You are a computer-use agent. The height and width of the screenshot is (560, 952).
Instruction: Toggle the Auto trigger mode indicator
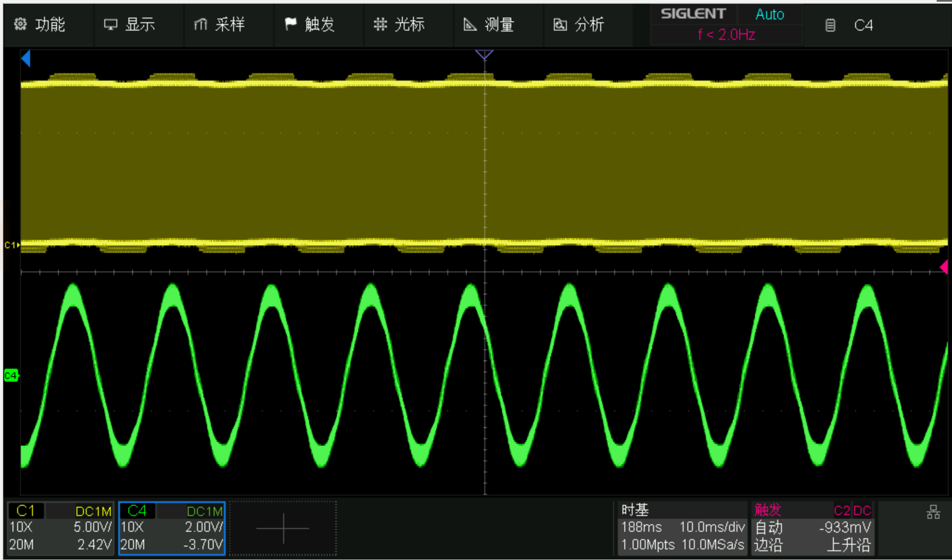coord(769,14)
